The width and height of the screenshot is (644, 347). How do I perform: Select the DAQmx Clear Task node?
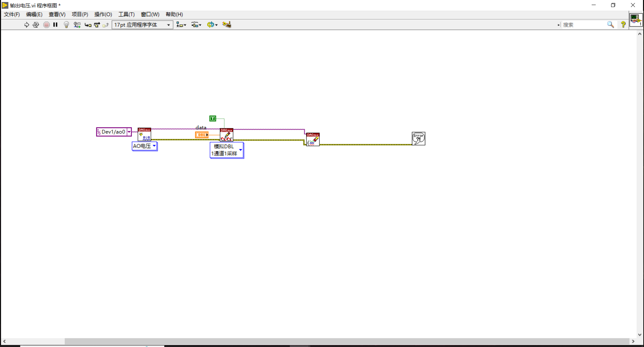[313, 139]
